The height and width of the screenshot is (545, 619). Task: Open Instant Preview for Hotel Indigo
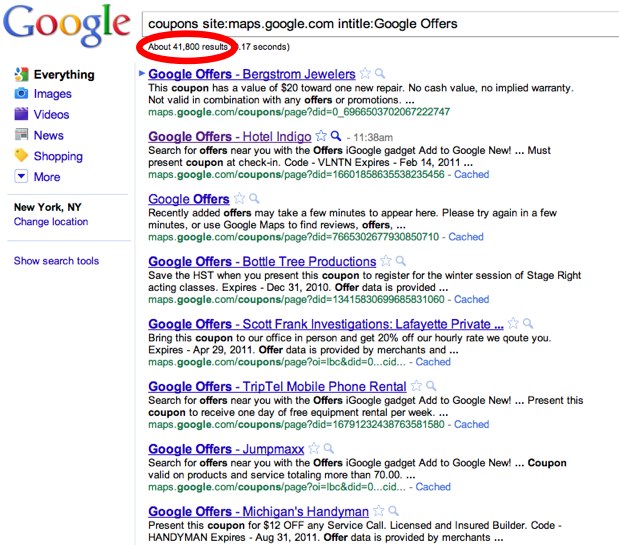(336, 136)
